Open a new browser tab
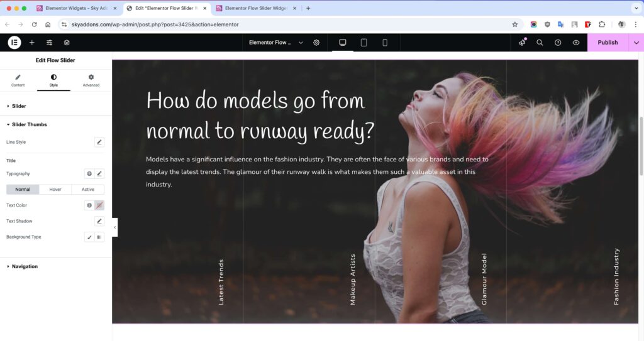 [x=308, y=8]
